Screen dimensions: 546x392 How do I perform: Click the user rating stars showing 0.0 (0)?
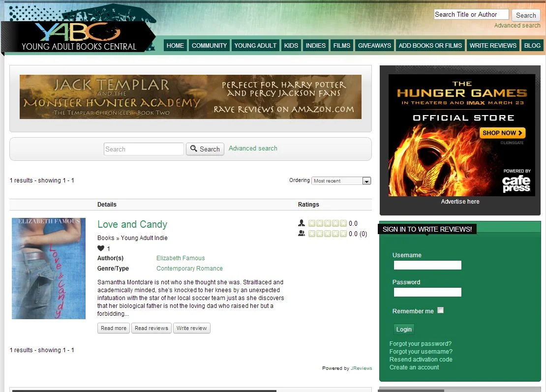[327, 234]
